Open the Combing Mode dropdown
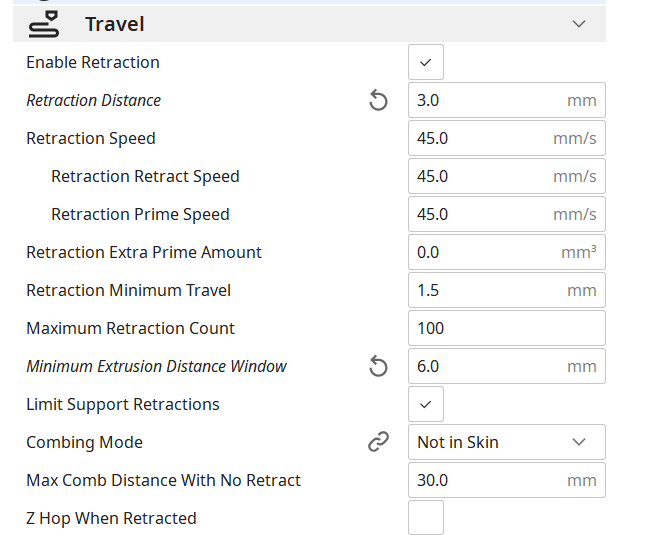This screenshot has height=535, width=646. (x=506, y=442)
